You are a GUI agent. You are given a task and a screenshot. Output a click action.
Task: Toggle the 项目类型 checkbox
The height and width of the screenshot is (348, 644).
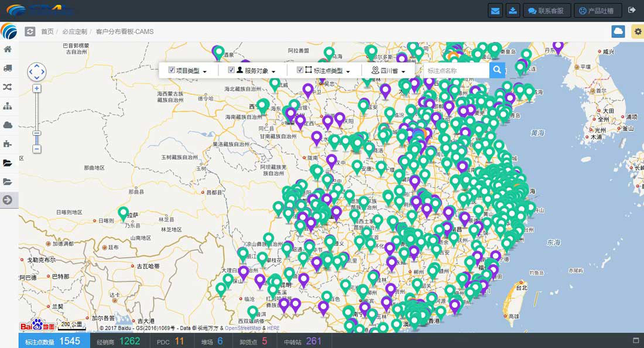point(172,70)
